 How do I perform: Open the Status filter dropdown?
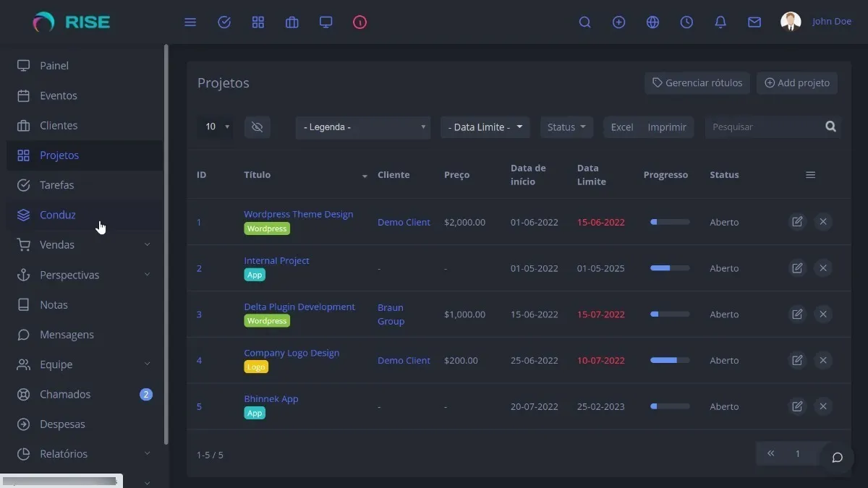[566, 127]
